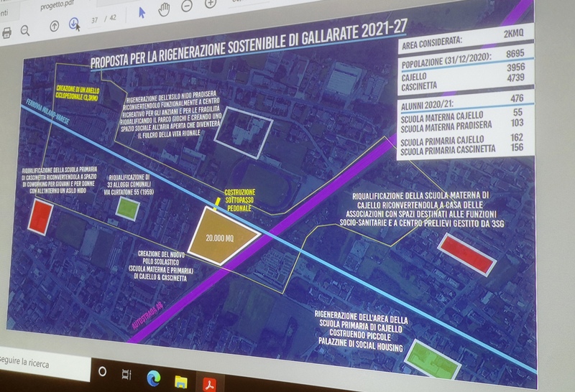Choose the hand pan tool

click(164, 9)
